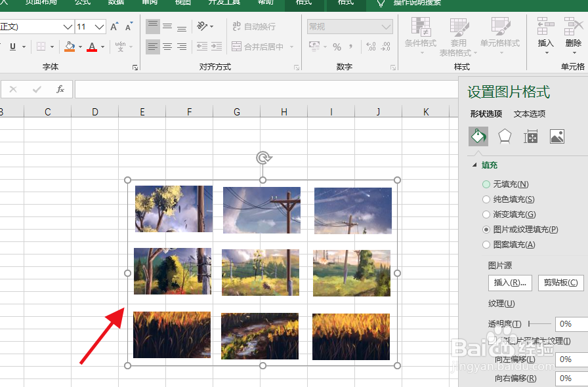The height and width of the screenshot is (387, 588).
Task: Expand the merge and center dropdown arrow
Action: pos(291,47)
